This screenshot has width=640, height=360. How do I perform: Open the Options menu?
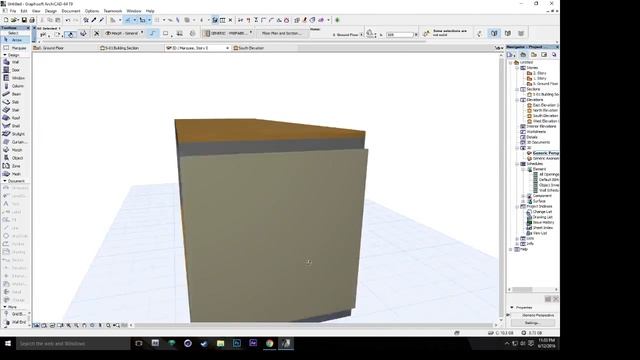[x=92, y=11]
